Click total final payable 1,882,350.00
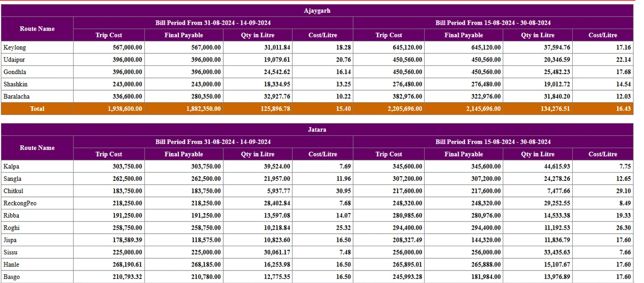This screenshot has height=283, width=644. click(x=203, y=109)
